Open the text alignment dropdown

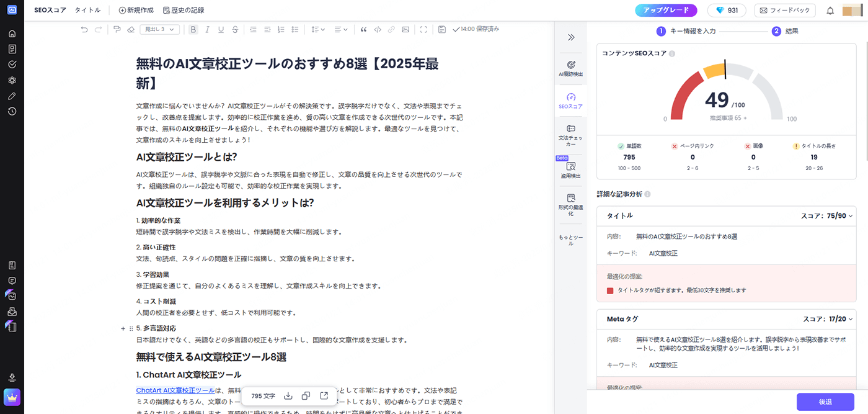tap(341, 29)
